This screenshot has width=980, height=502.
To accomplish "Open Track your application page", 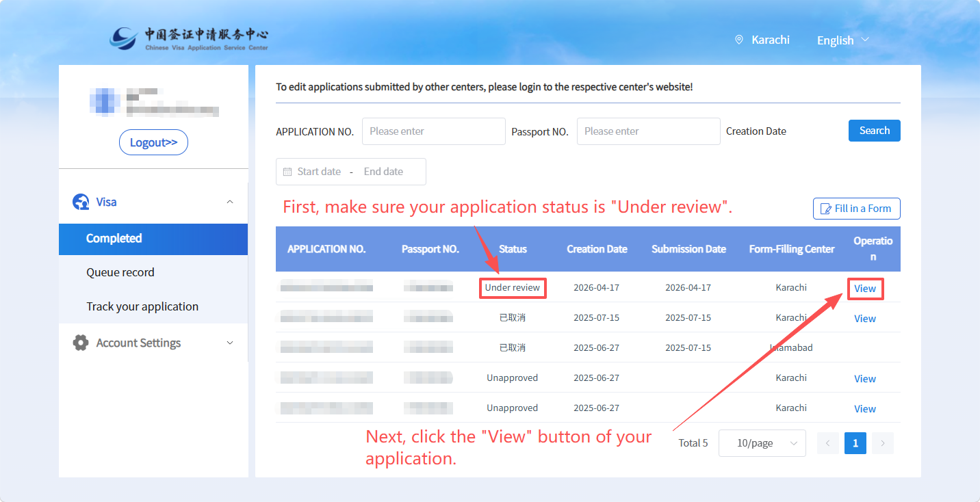I will (142, 306).
